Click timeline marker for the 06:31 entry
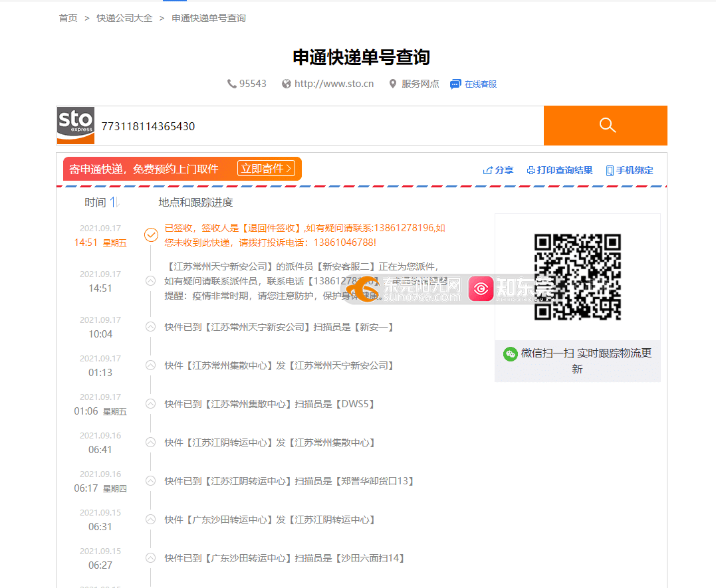The width and height of the screenshot is (716, 588). coord(151,520)
